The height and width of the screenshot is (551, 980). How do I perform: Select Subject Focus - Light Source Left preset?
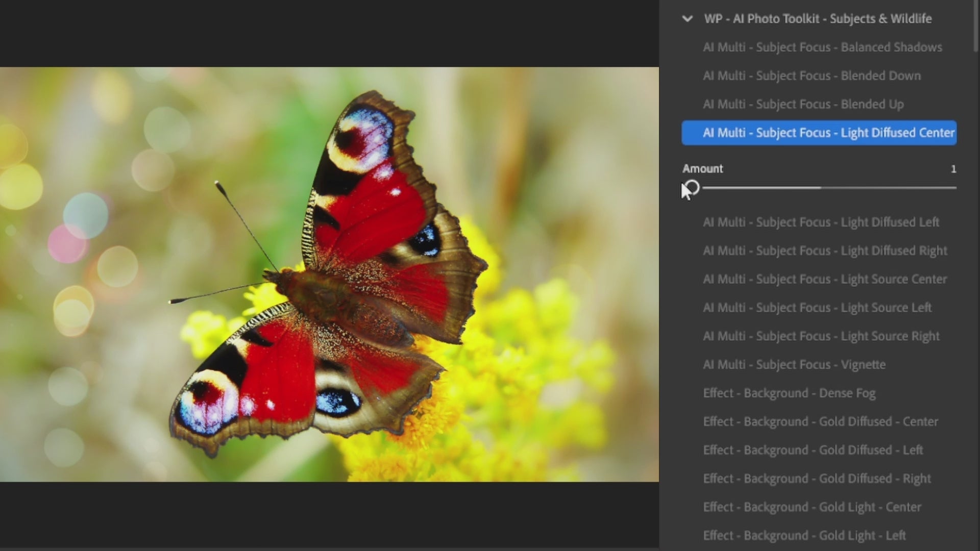[x=817, y=308]
